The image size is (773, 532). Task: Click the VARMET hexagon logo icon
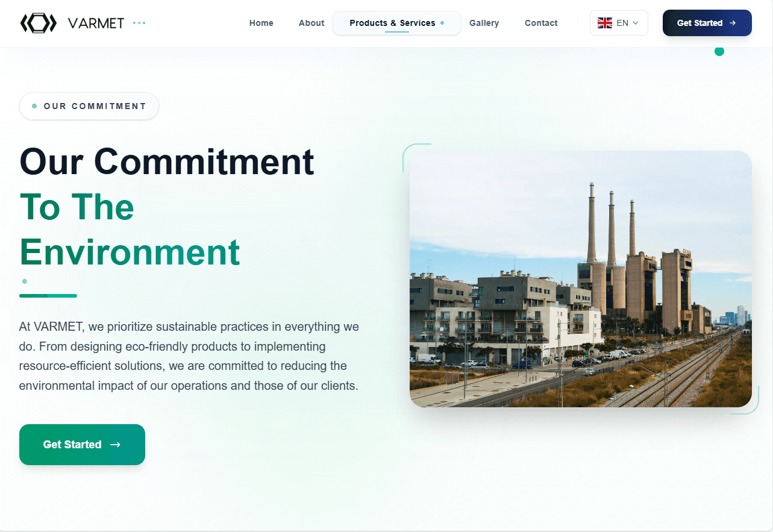38,23
